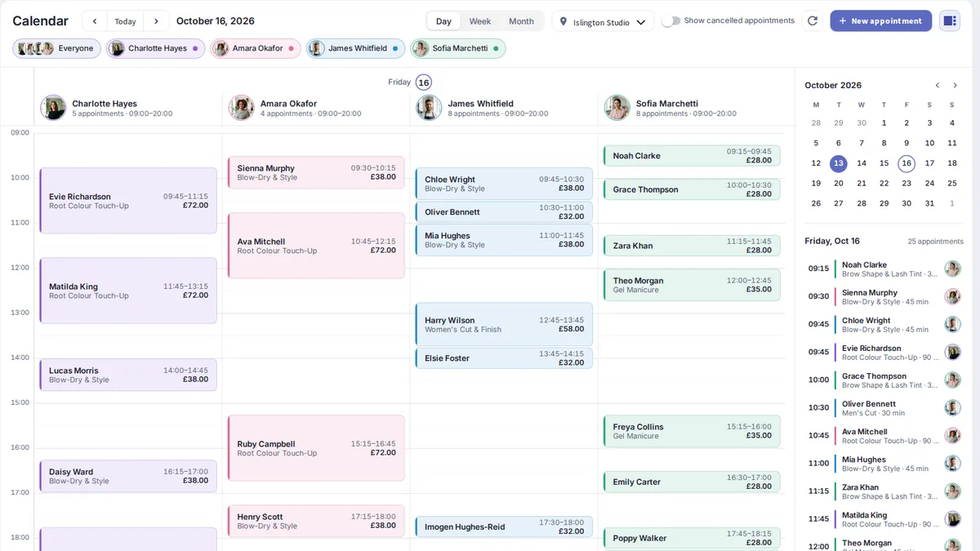Click the refresh calendar icon

tap(812, 21)
